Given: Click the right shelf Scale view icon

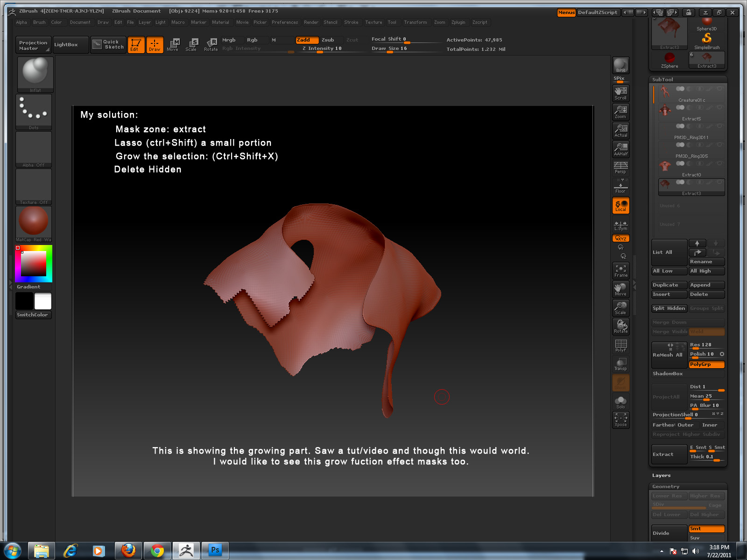Looking at the screenshot, I should pyautogui.click(x=620, y=308).
